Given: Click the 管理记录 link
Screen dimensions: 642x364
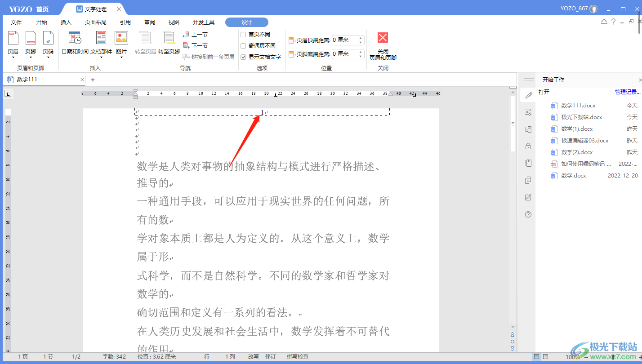Looking at the screenshot, I should pyautogui.click(x=627, y=92).
